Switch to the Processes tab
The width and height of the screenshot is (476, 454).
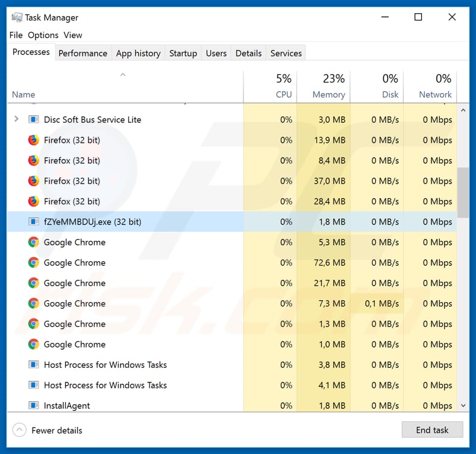tap(31, 52)
